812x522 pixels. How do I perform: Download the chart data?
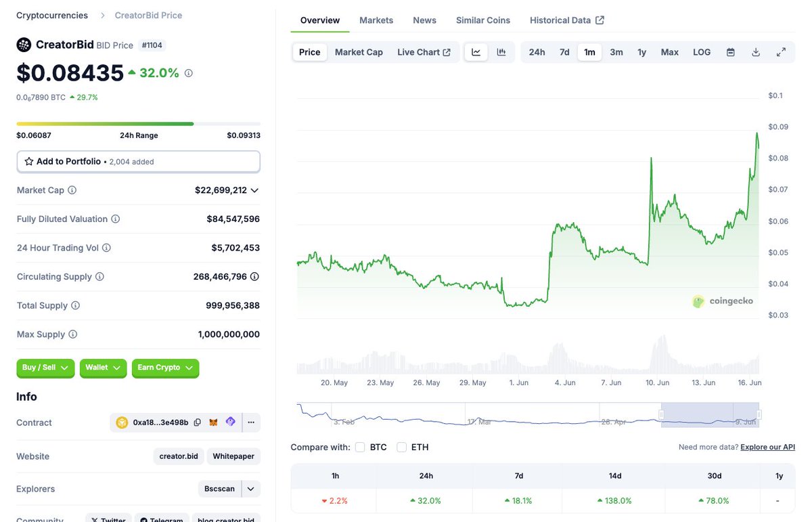(756, 52)
